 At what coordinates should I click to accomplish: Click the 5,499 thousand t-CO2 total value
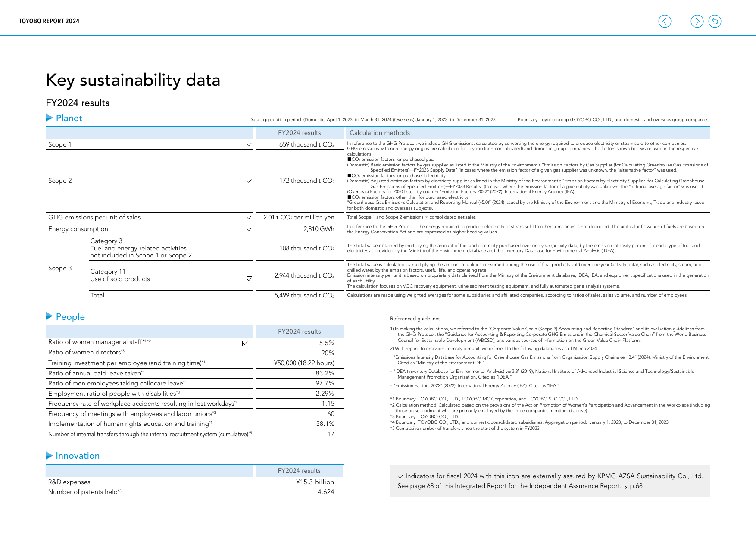coord(304,295)
